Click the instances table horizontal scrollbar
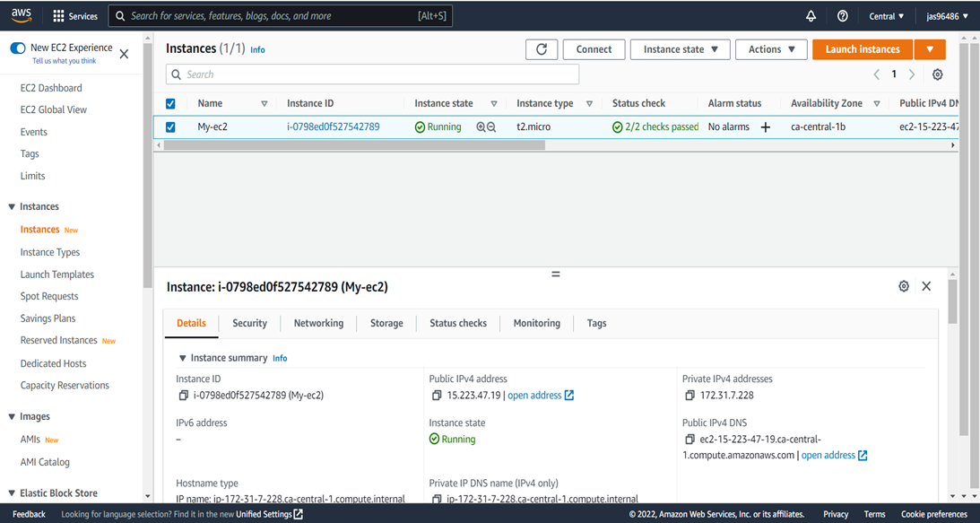This screenshot has height=523, width=980. pyautogui.click(x=354, y=145)
